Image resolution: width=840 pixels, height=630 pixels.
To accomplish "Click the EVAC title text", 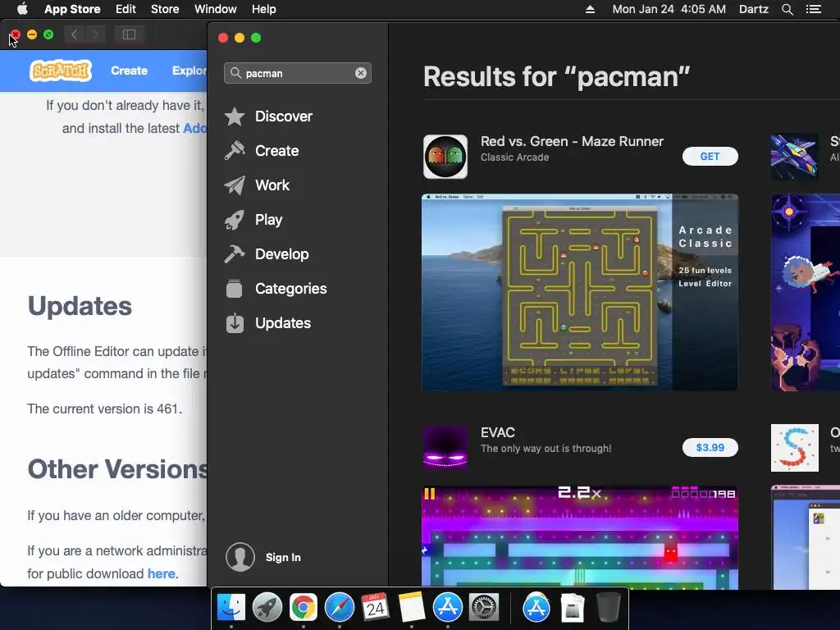I will 498,433.
